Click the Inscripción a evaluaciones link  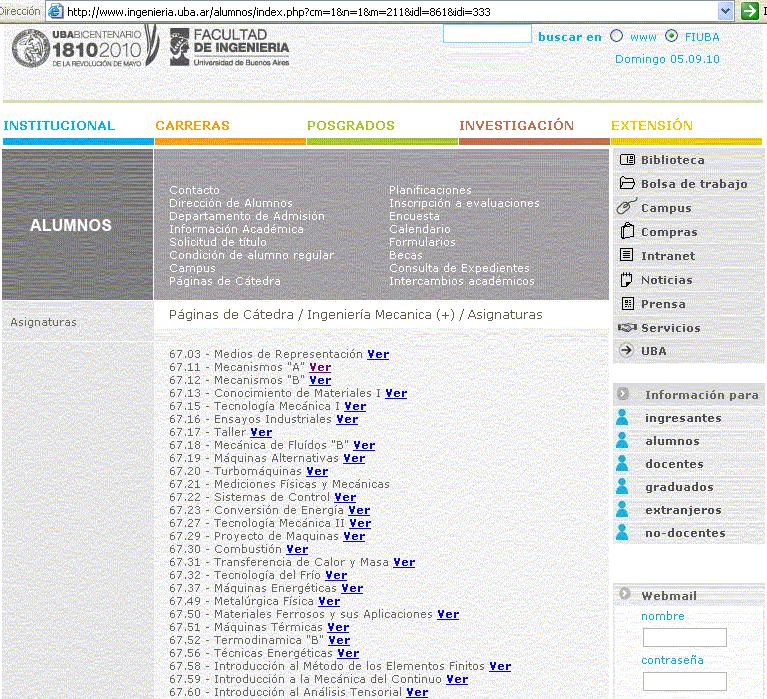point(464,203)
